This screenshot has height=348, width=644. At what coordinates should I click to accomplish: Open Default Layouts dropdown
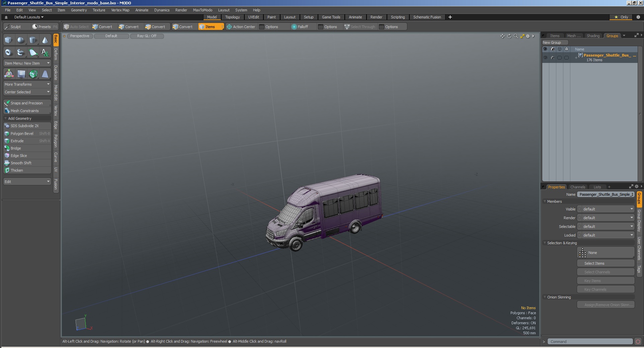click(x=29, y=17)
